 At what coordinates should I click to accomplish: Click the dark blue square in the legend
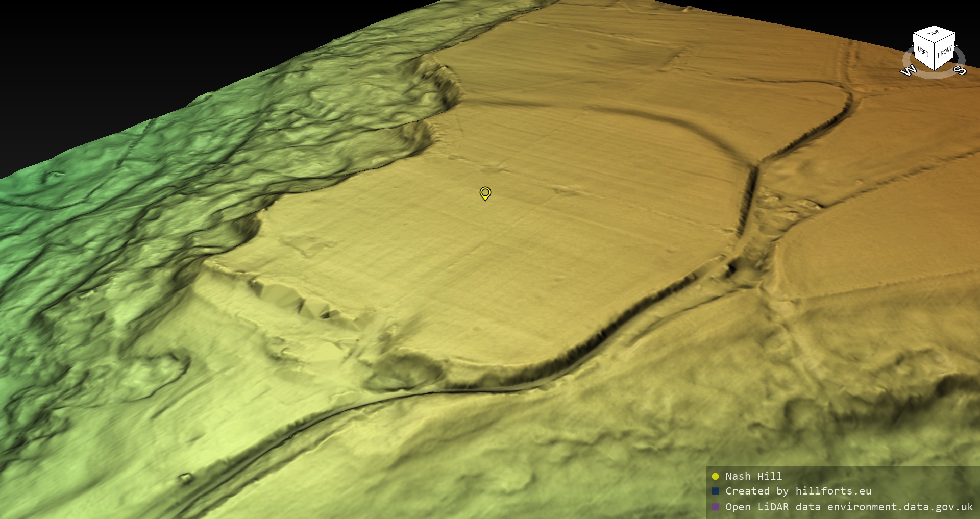tap(715, 491)
